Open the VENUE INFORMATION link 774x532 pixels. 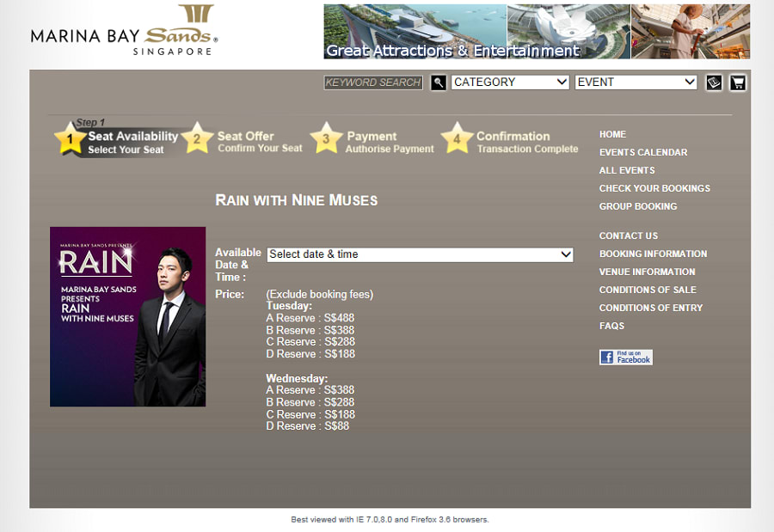647,272
